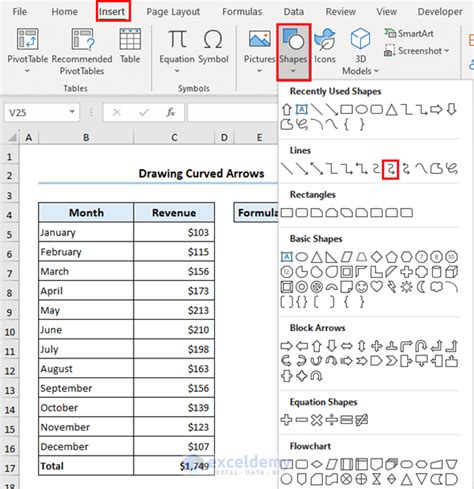Switch to the Home tab
Viewport: 474px width, 489px height.
point(64,12)
